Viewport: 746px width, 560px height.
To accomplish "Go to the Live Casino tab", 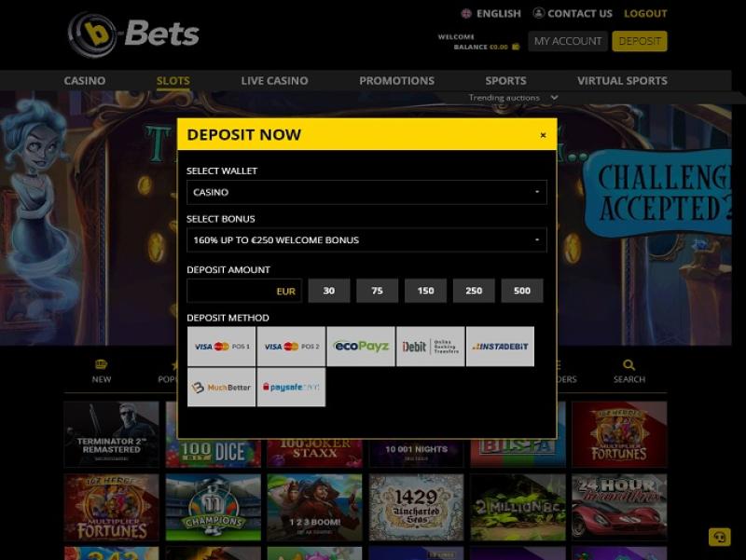I will click(274, 81).
